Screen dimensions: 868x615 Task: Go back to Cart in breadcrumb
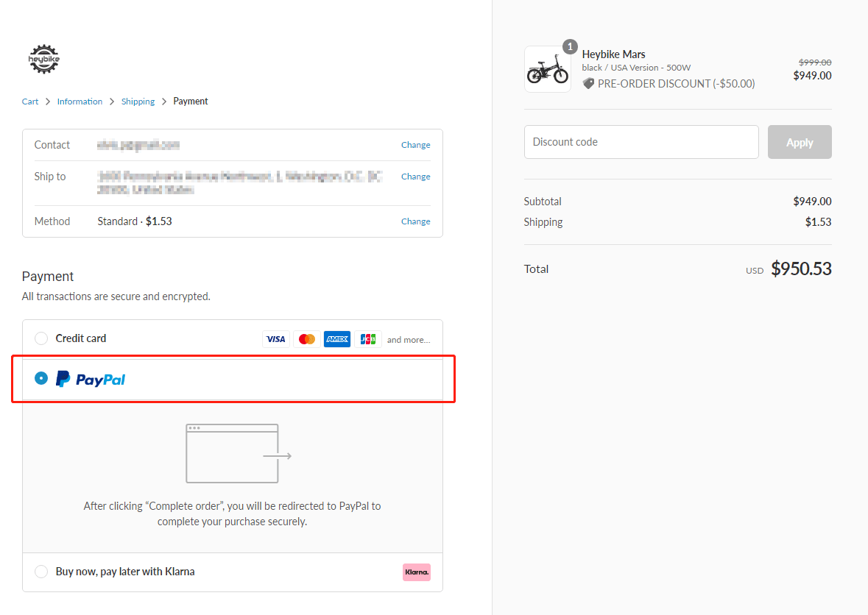tap(30, 102)
